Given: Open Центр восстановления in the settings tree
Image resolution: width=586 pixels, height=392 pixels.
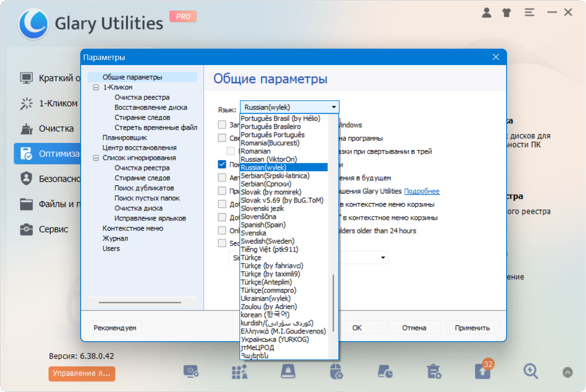Looking at the screenshot, I should click(x=139, y=148).
